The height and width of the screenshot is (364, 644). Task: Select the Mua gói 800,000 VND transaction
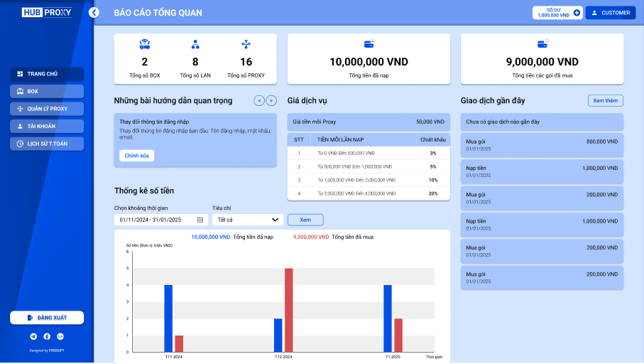[x=542, y=145]
